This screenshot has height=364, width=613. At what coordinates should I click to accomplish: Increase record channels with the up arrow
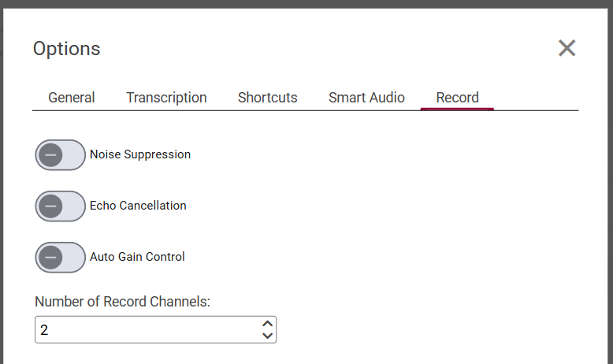[x=268, y=324]
